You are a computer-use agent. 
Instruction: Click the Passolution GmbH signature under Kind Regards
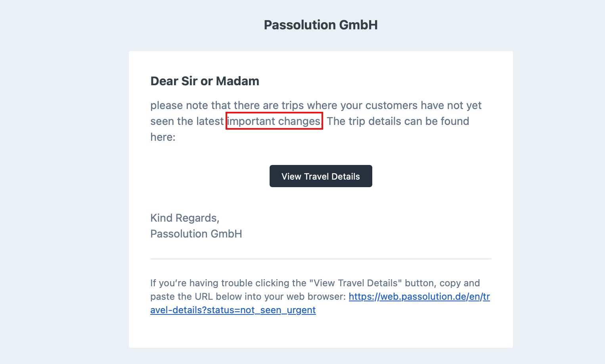tap(196, 234)
